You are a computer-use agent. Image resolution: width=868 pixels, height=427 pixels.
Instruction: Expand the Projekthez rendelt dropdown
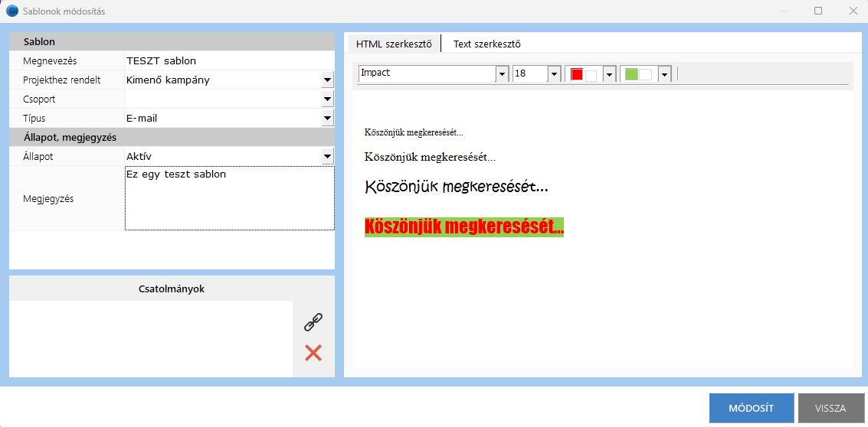tap(327, 80)
